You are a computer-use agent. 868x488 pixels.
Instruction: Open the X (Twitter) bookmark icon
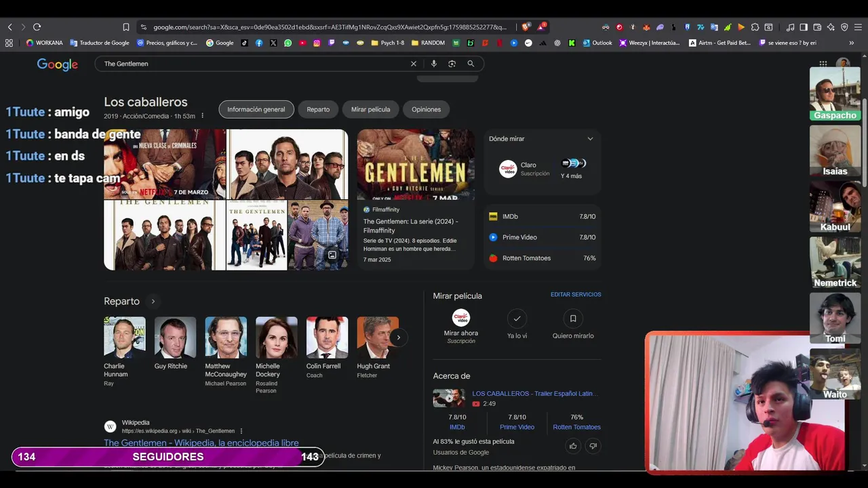tap(273, 43)
